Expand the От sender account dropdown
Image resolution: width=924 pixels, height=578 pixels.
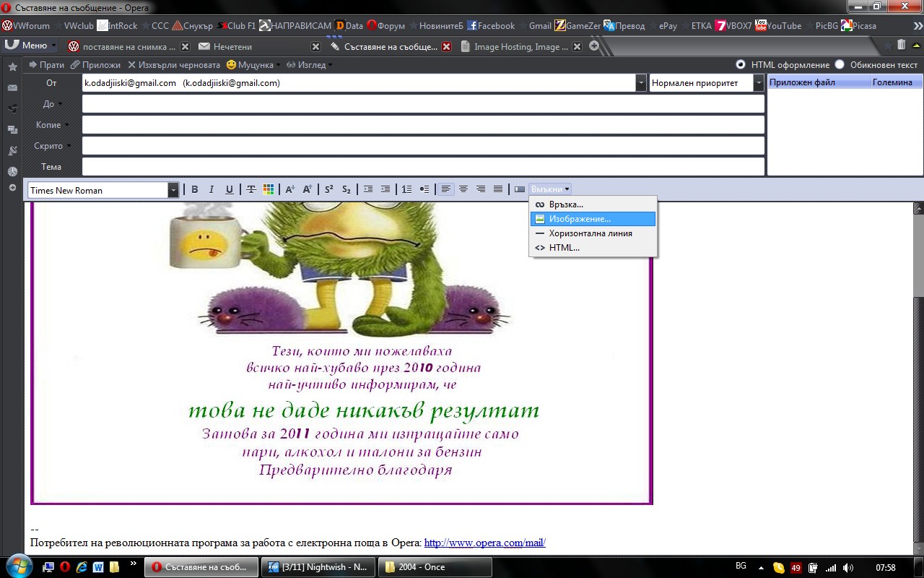click(x=641, y=83)
